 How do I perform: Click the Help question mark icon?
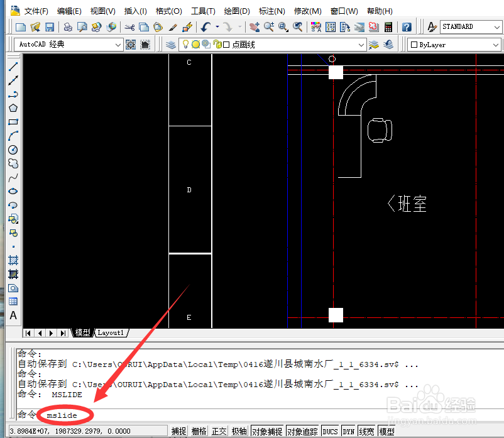point(407,27)
